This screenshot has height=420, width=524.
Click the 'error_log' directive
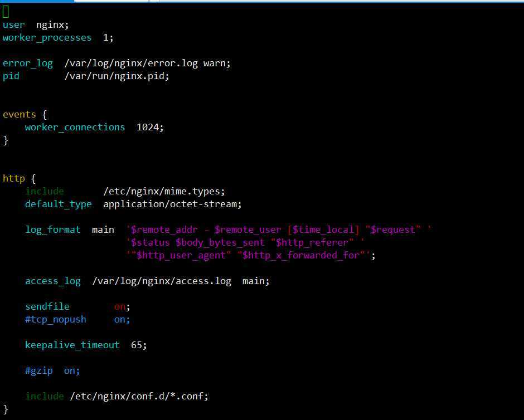pos(28,64)
